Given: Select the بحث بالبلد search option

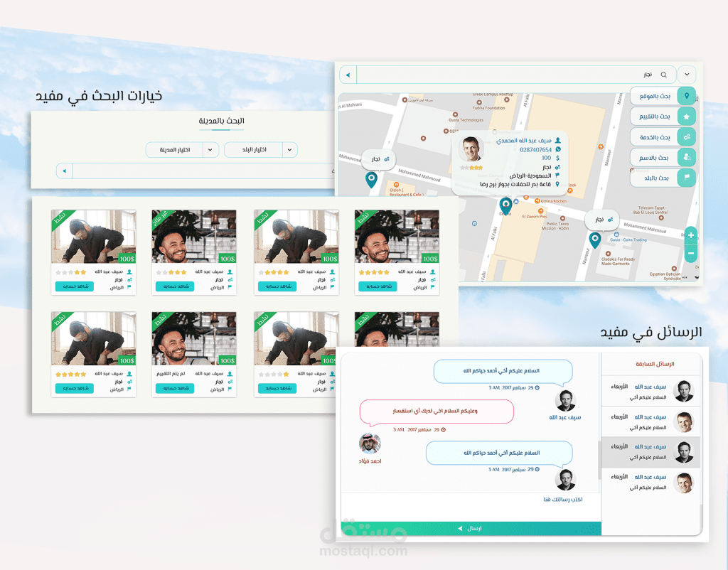Looking at the screenshot, I should 663,177.
